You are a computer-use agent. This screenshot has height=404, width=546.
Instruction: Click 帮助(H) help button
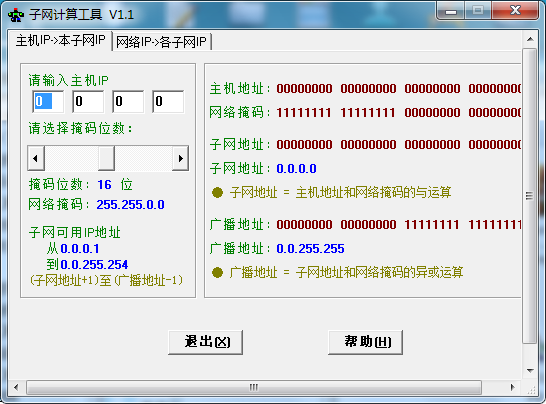coord(365,342)
